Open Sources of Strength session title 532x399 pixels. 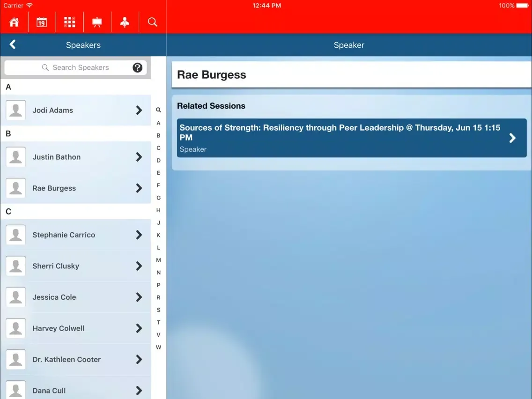[340, 133]
